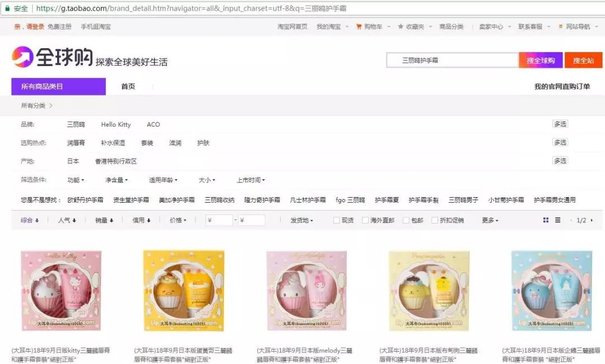Open the blue penguin gift set thumbnail
This screenshot has height=364, width=605.
pos(552,290)
